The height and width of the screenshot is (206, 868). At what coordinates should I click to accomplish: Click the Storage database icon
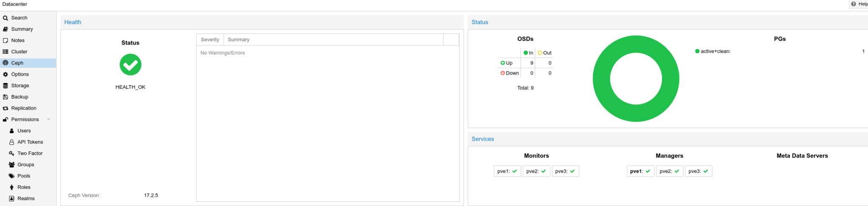[x=6, y=86]
